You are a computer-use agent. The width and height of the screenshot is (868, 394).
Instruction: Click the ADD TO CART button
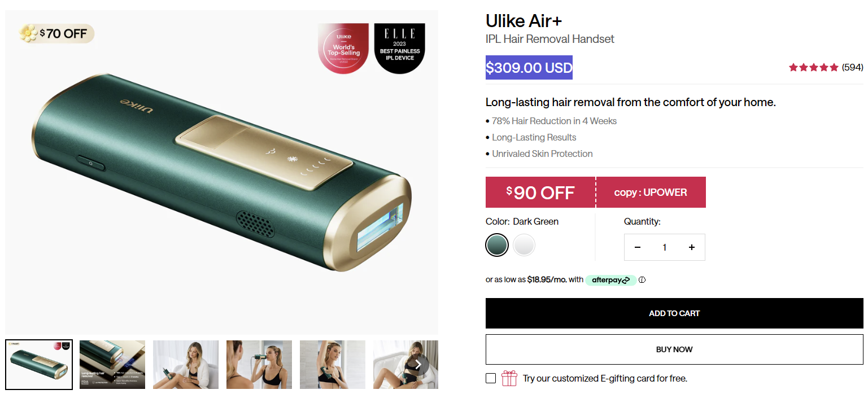[x=674, y=313]
